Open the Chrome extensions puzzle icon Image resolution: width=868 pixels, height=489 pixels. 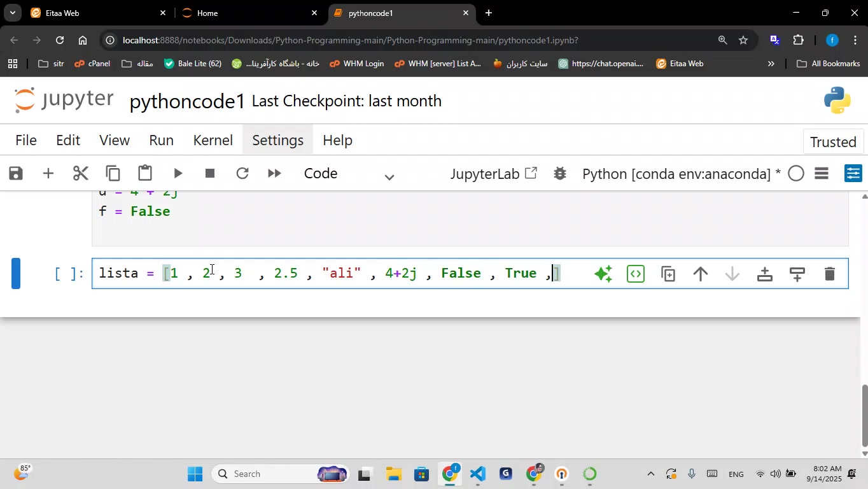point(799,40)
